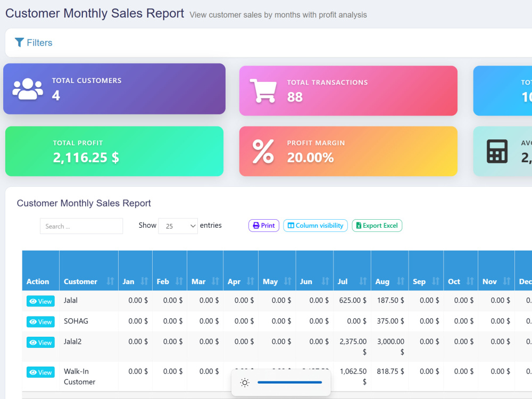Click Jalal's Aug value 187.50 $
532x399 pixels.
click(x=390, y=300)
